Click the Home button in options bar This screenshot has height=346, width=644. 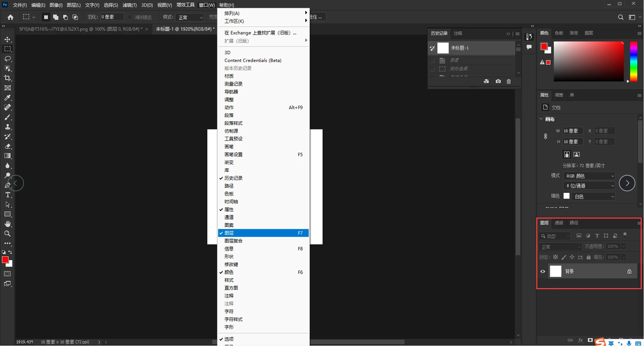coord(10,17)
